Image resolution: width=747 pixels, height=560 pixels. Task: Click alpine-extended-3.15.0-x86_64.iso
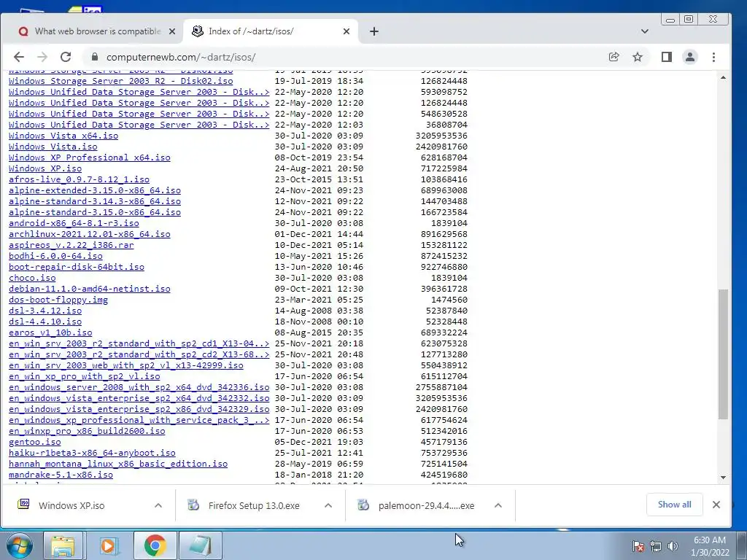coord(95,190)
